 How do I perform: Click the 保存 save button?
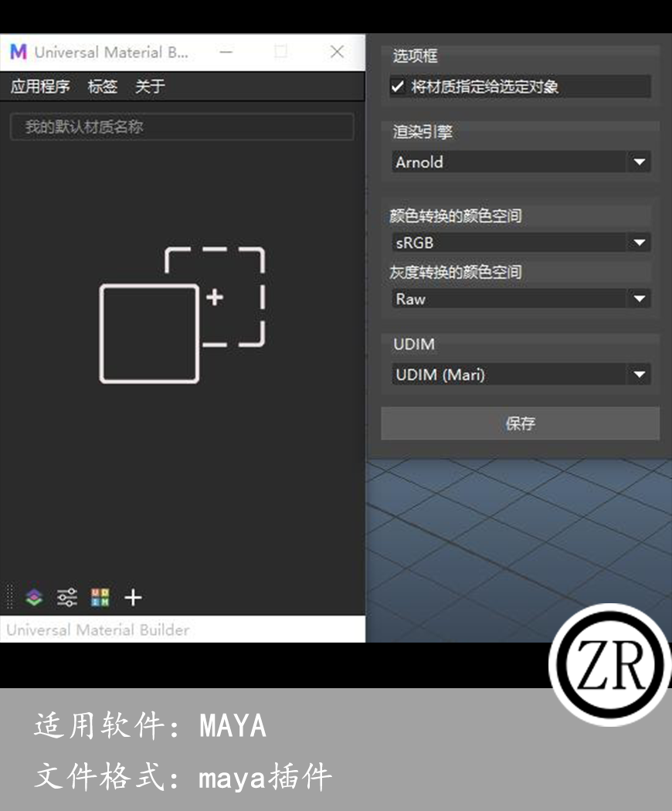pos(519,423)
